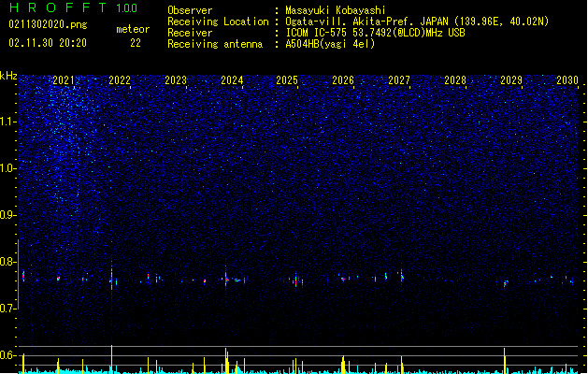The height and width of the screenshot is (374, 588).
Task: Click the 2026 time marker
Action: (x=343, y=80)
